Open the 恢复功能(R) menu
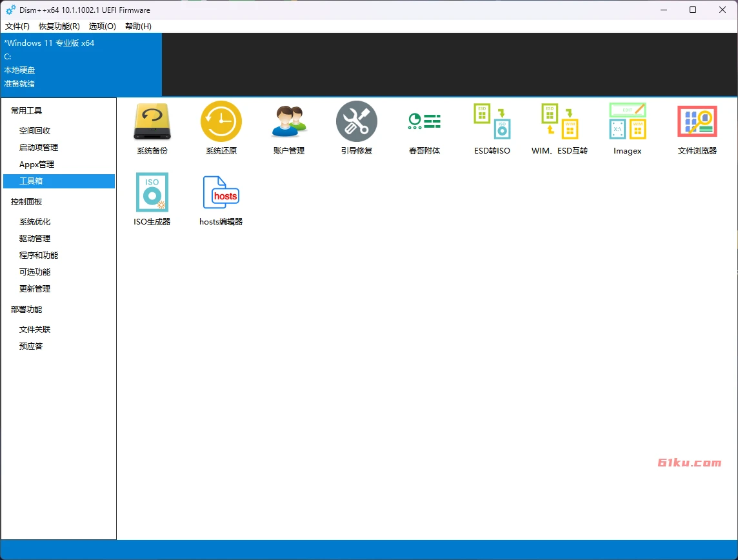 (x=59, y=26)
